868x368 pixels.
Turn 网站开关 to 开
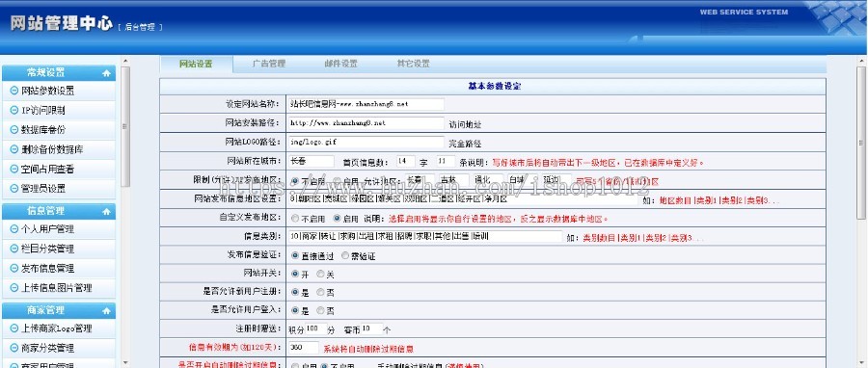click(294, 274)
